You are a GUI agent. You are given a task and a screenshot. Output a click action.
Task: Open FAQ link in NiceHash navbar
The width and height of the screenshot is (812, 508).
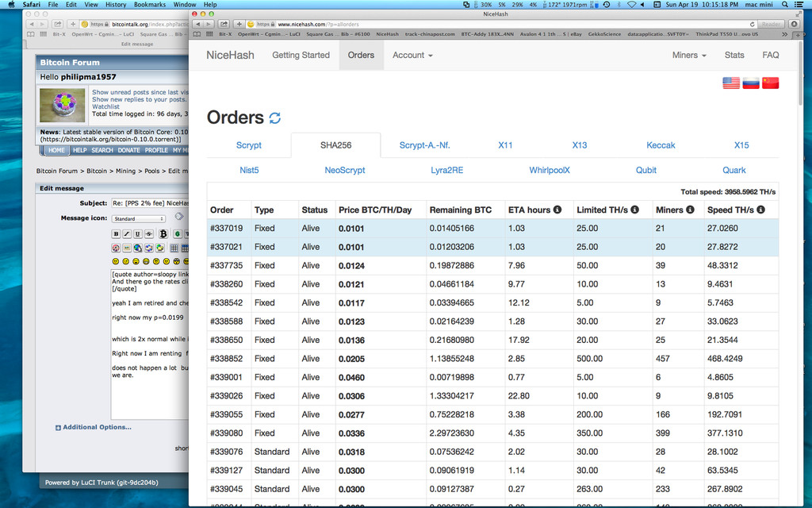(771, 55)
